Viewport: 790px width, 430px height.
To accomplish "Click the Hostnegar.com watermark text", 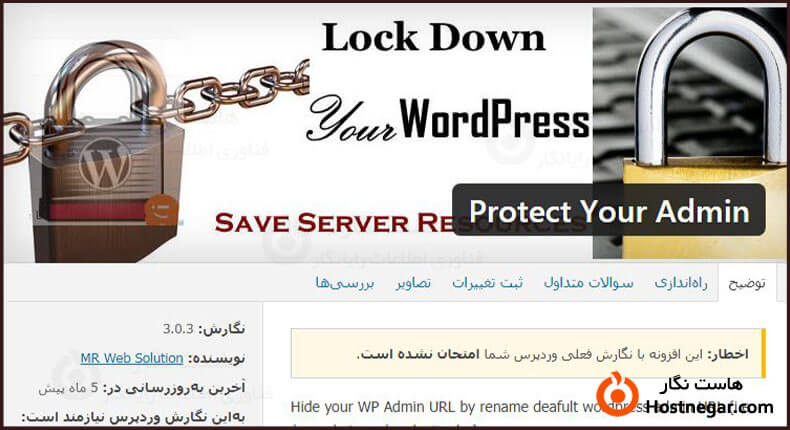I will 710,407.
